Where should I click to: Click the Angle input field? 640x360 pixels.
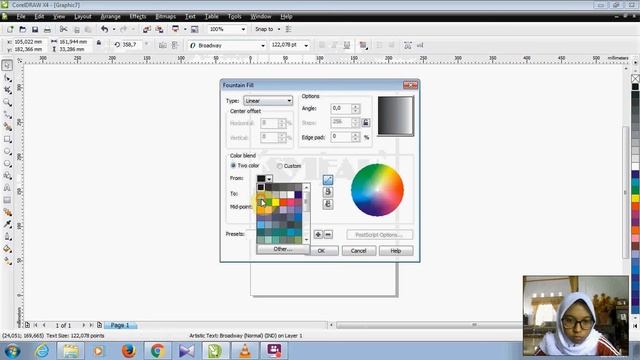click(341, 108)
